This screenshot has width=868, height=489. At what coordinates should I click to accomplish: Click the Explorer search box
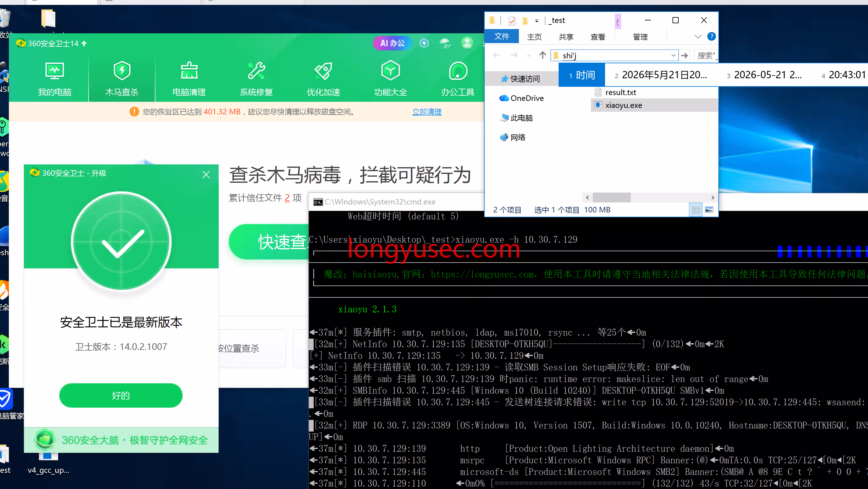tap(706, 55)
